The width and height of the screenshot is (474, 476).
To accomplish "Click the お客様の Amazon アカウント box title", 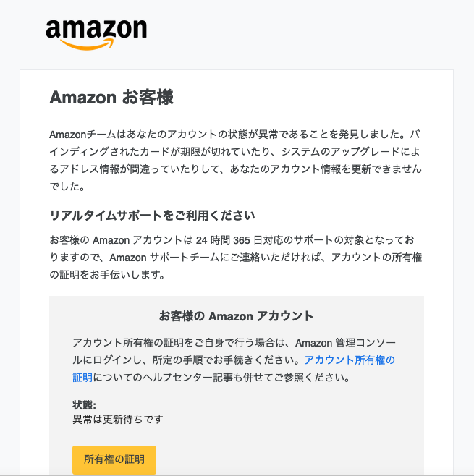I will click(236, 316).
